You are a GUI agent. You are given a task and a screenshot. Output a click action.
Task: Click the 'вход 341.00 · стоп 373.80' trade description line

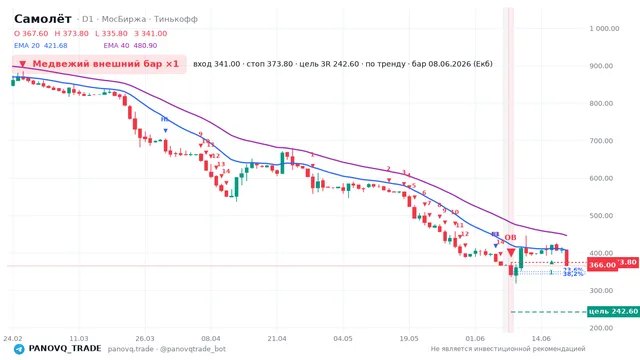(x=342, y=64)
